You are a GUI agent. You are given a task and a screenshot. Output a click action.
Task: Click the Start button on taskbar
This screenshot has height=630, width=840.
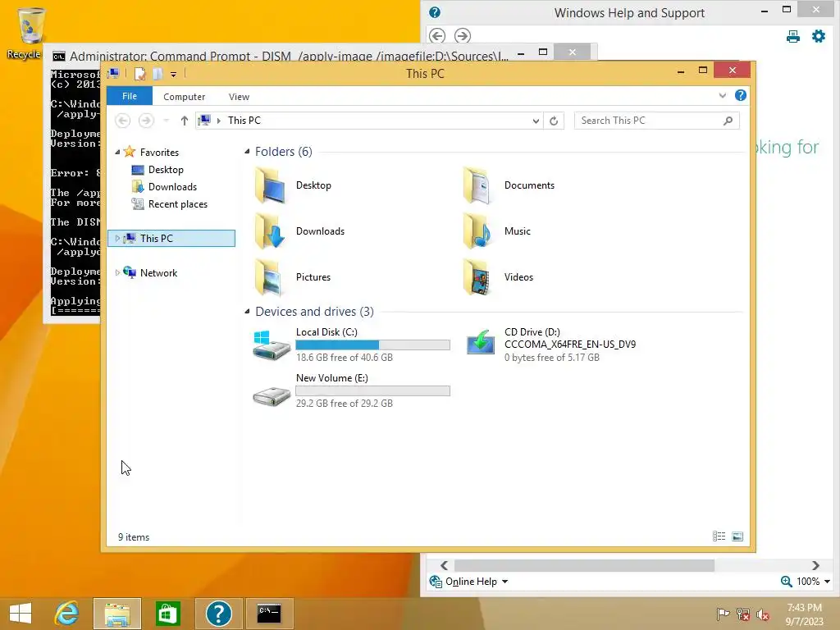(21, 614)
